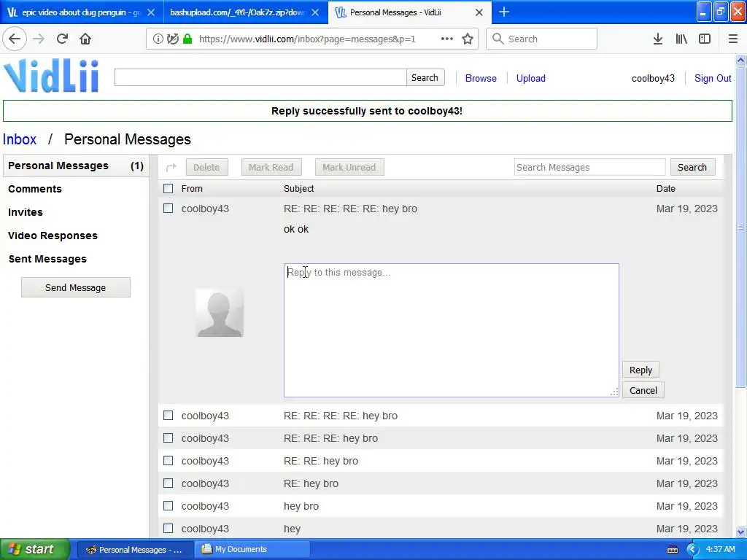The height and width of the screenshot is (560, 747).
Task: Open the library bookshelf icon
Action: [x=681, y=39]
